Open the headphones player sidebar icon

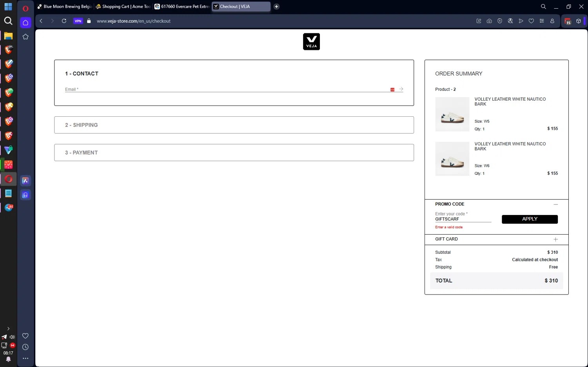[x=25, y=195]
